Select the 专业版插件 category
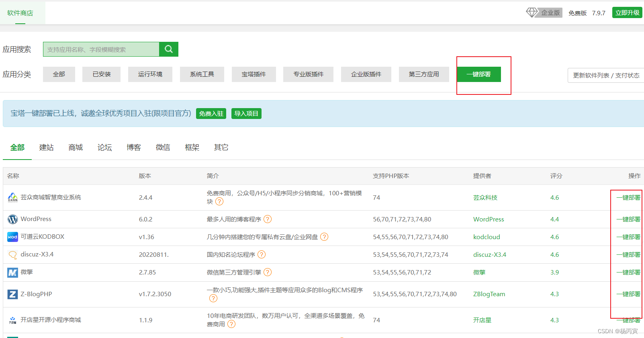 [308, 74]
